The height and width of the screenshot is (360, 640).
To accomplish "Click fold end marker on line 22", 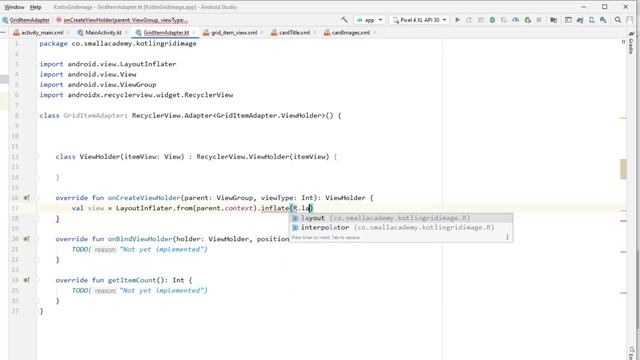I will click(37, 260).
